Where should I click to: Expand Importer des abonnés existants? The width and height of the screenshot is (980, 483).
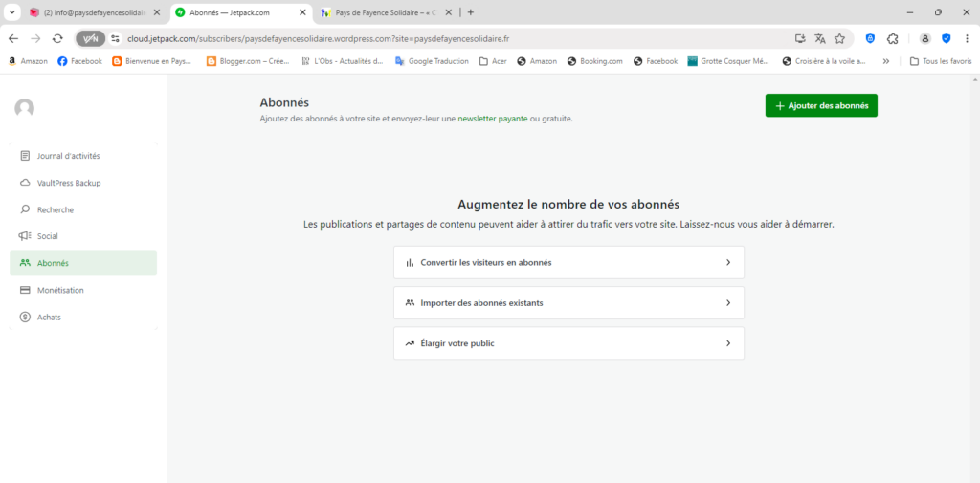tap(568, 303)
